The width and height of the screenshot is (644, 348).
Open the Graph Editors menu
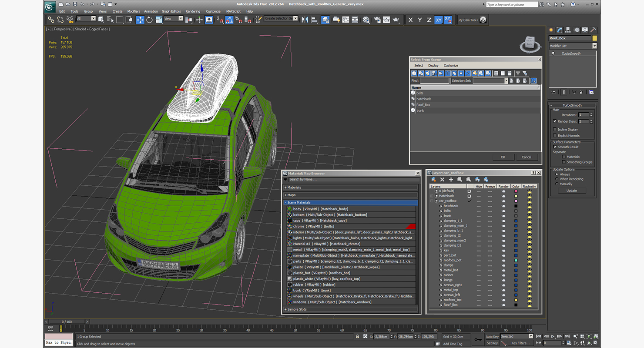pos(171,11)
